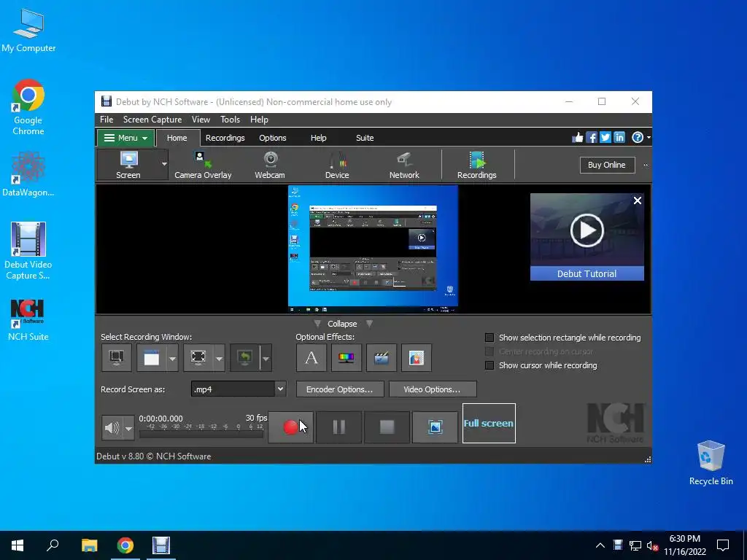Open the Screen Capture menu
The image size is (747, 560).
pyautogui.click(x=152, y=120)
